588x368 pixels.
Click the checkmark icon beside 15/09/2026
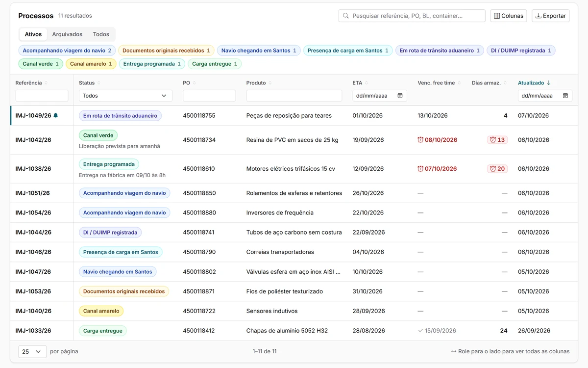pos(420,331)
